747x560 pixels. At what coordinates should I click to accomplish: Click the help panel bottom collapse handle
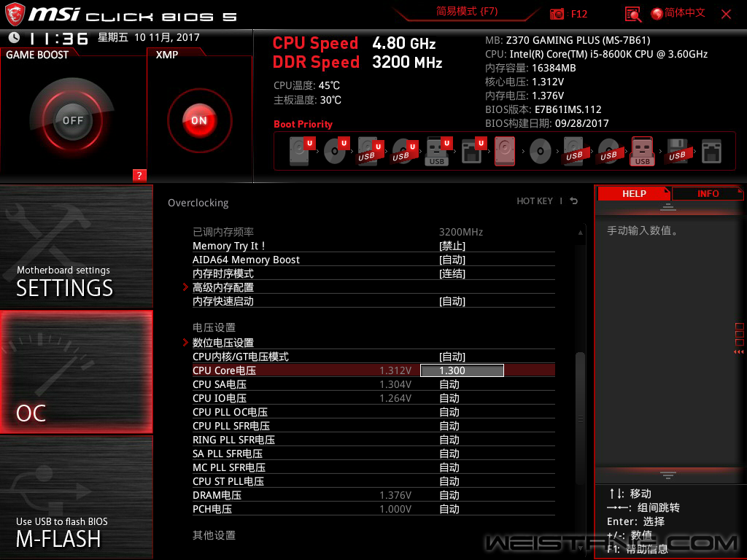pyautogui.click(x=668, y=475)
